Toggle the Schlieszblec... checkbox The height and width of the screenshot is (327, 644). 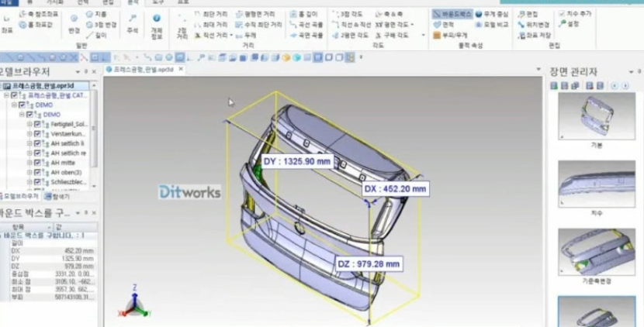37,182
